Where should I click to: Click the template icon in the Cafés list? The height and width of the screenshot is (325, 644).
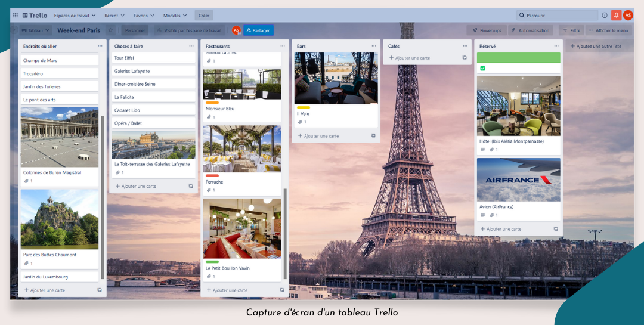[465, 58]
